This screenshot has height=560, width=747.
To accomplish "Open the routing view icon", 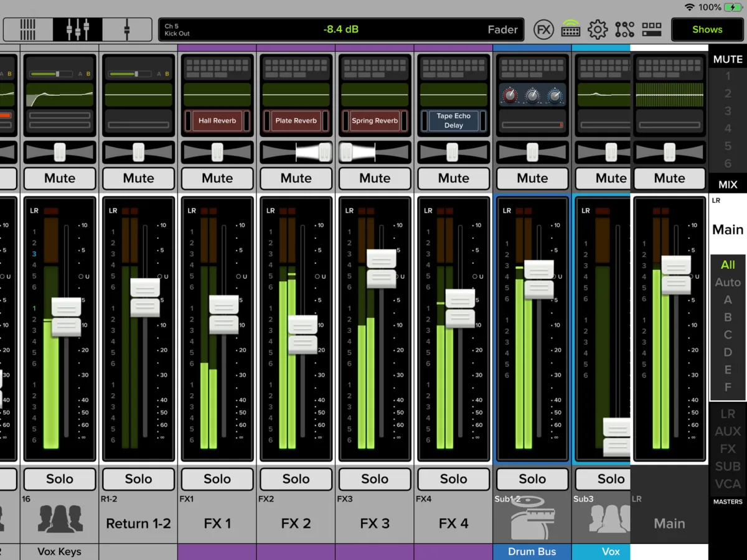I will click(x=624, y=29).
